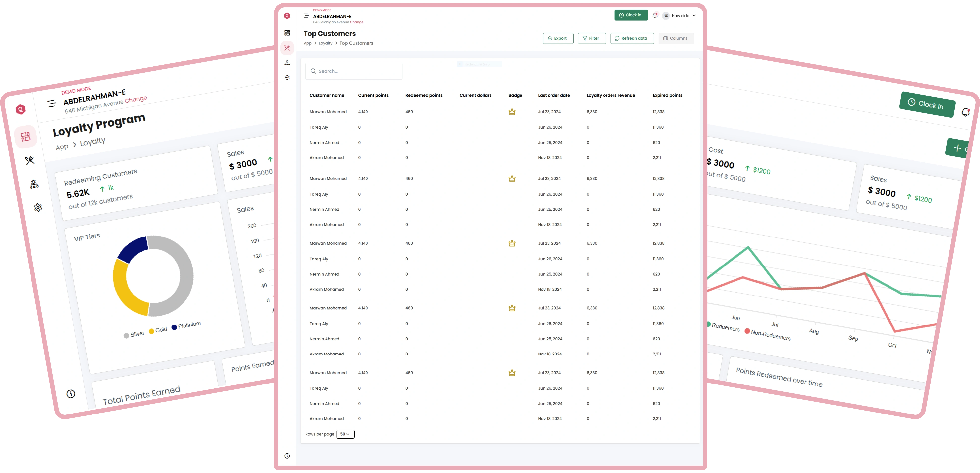Open hierarchy icon in left window sidebar
This screenshot has height=473, width=980.
click(x=34, y=184)
